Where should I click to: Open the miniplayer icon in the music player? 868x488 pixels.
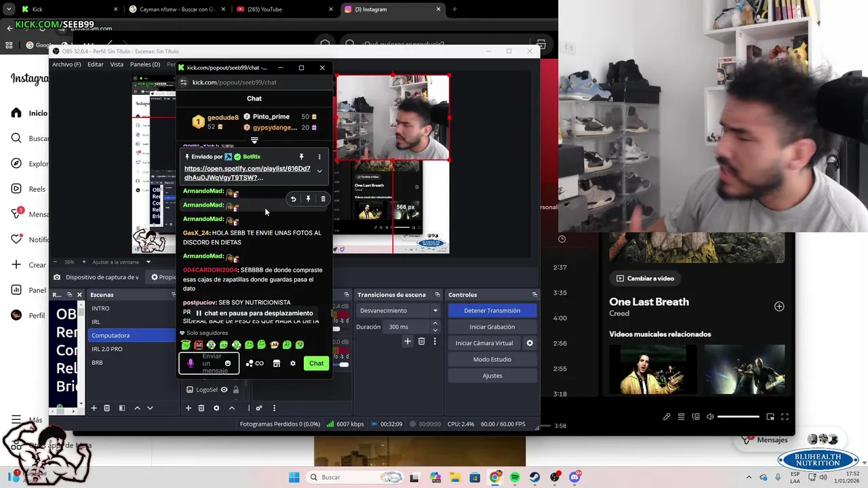click(x=770, y=417)
